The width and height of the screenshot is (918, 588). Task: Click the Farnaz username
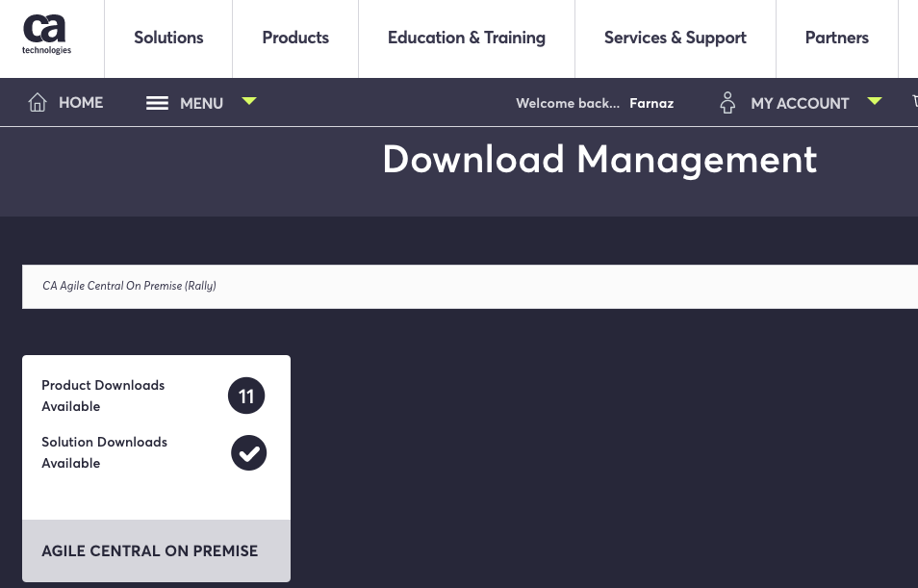tap(651, 103)
